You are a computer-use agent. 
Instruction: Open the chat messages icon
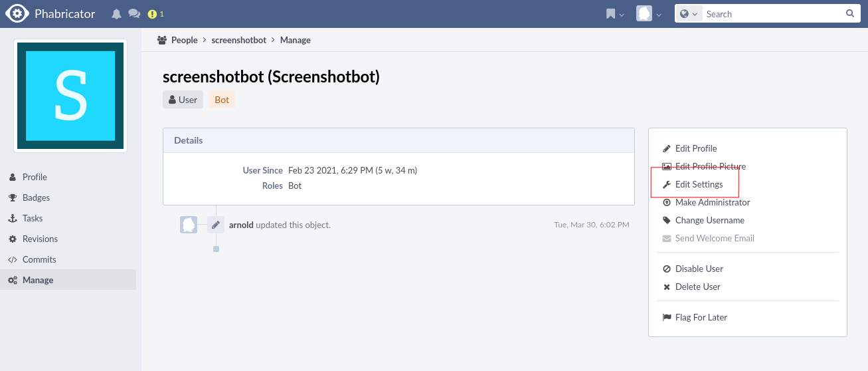pyautogui.click(x=134, y=14)
